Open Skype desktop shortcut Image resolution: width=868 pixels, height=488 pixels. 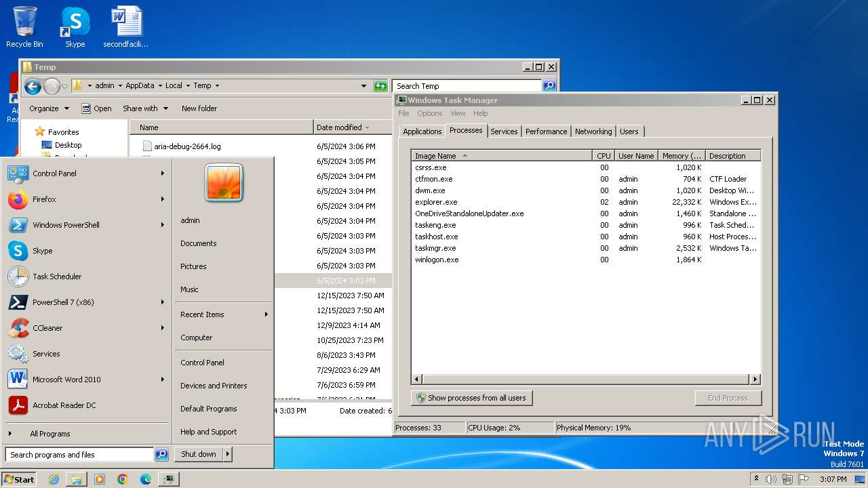(x=75, y=27)
